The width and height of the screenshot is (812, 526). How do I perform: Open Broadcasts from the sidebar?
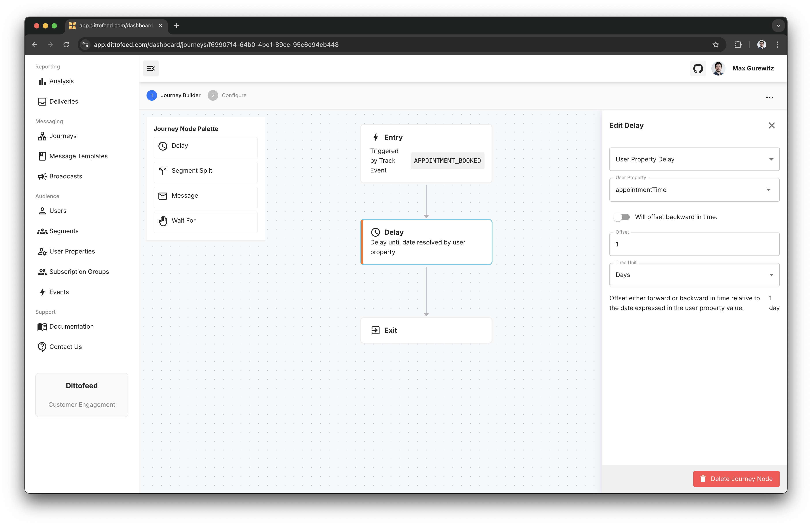(x=66, y=176)
